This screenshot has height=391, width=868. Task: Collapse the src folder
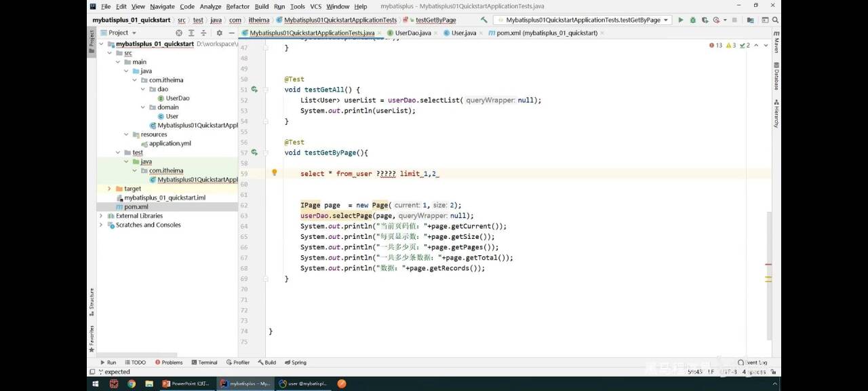click(109, 53)
